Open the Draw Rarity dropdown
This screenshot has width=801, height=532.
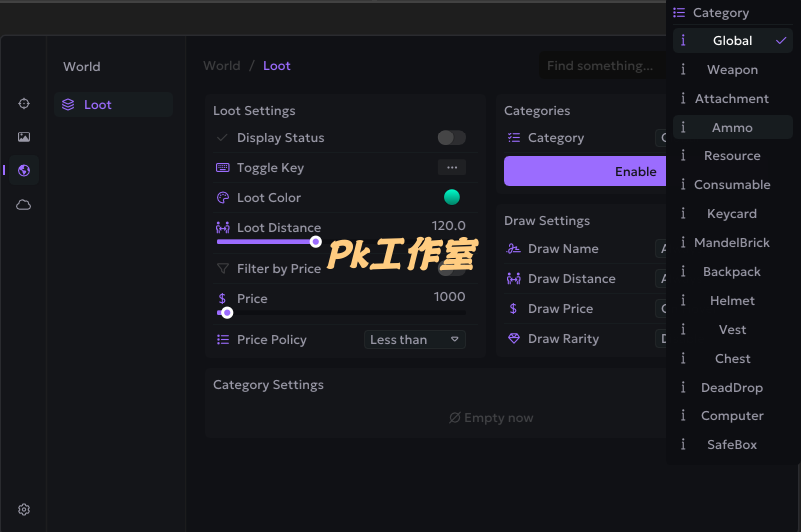660,339
